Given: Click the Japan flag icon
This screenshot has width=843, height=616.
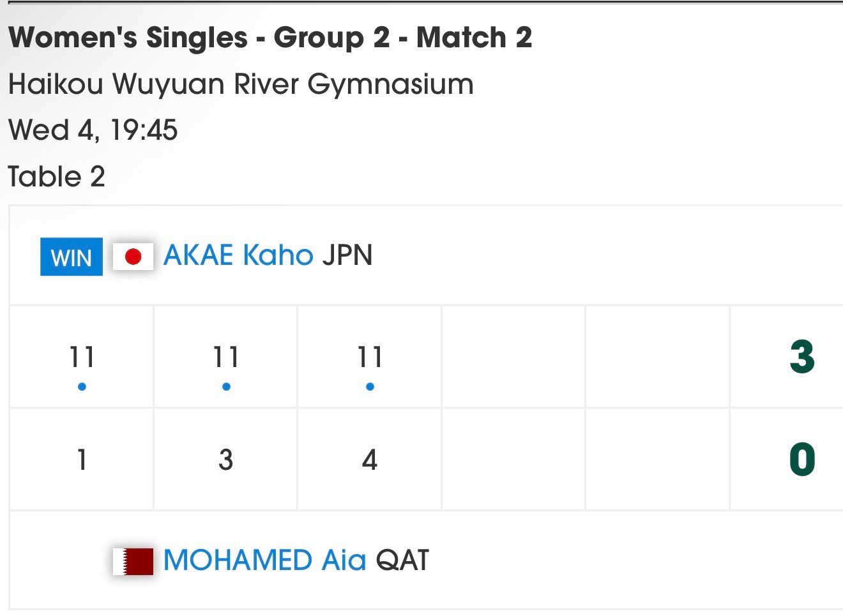Looking at the screenshot, I should (x=133, y=257).
